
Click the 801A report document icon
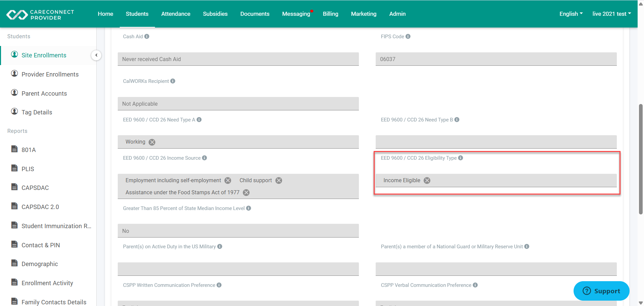pos(14,149)
